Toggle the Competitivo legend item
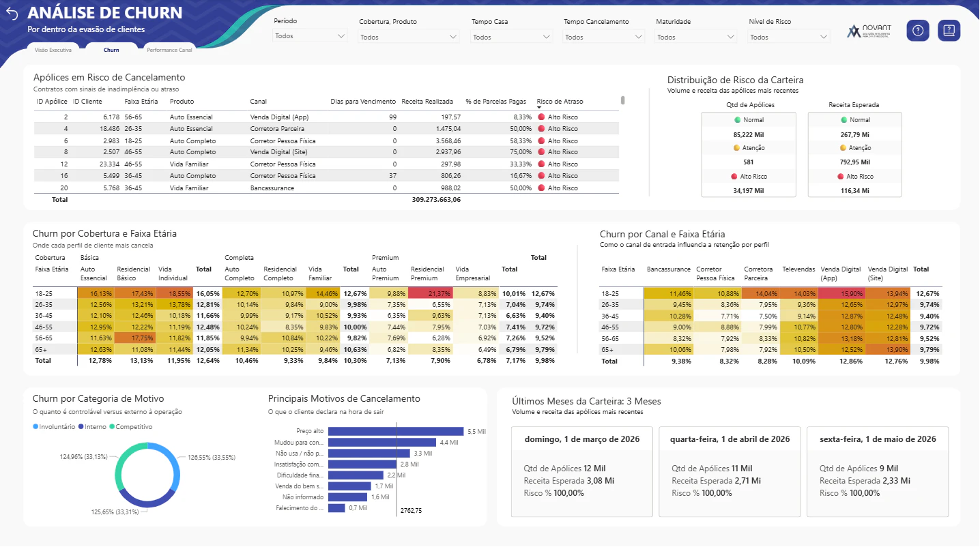980x547 pixels. pyautogui.click(x=130, y=427)
